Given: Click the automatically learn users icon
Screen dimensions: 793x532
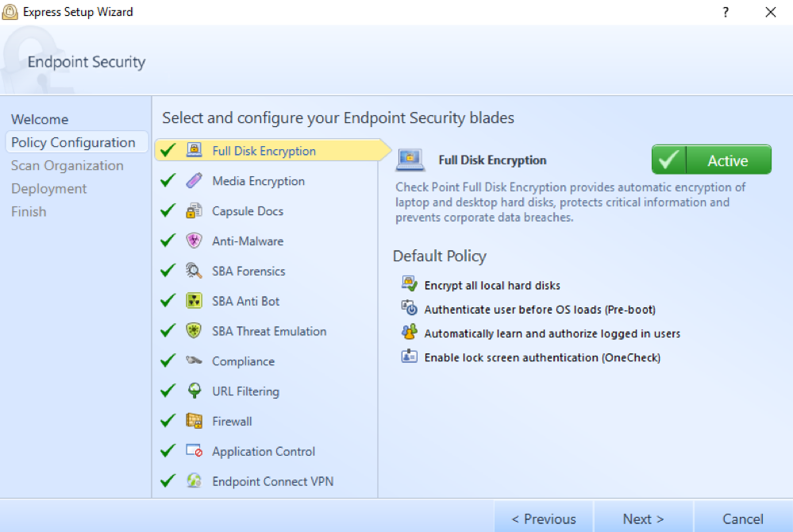Looking at the screenshot, I should [409, 332].
